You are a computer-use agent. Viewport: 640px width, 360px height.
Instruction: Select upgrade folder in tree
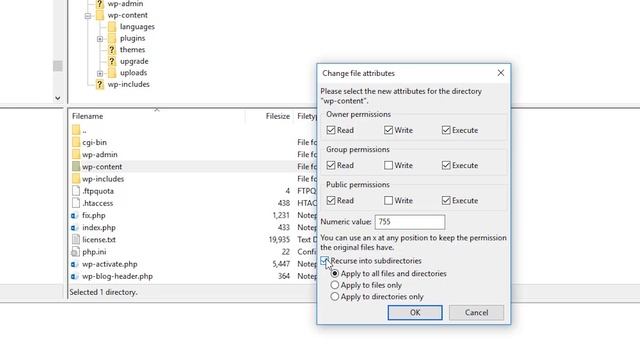[134, 61]
